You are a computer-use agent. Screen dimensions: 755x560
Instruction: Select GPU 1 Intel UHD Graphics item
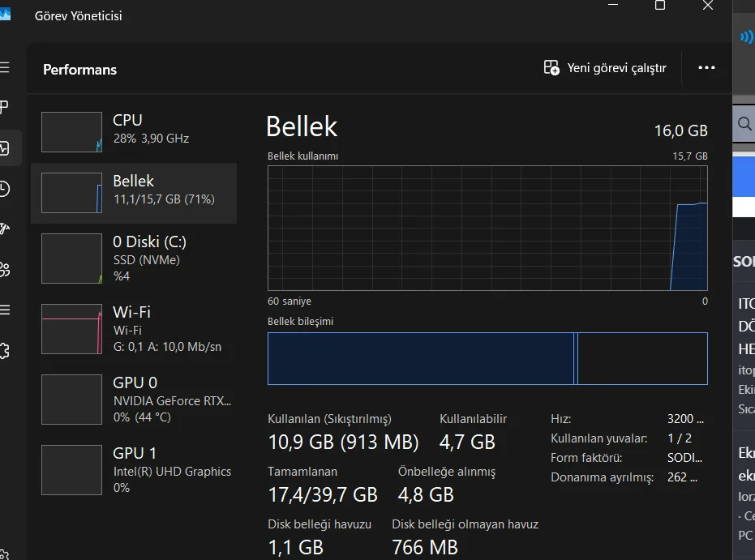pyautogui.click(x=134, y=469)
